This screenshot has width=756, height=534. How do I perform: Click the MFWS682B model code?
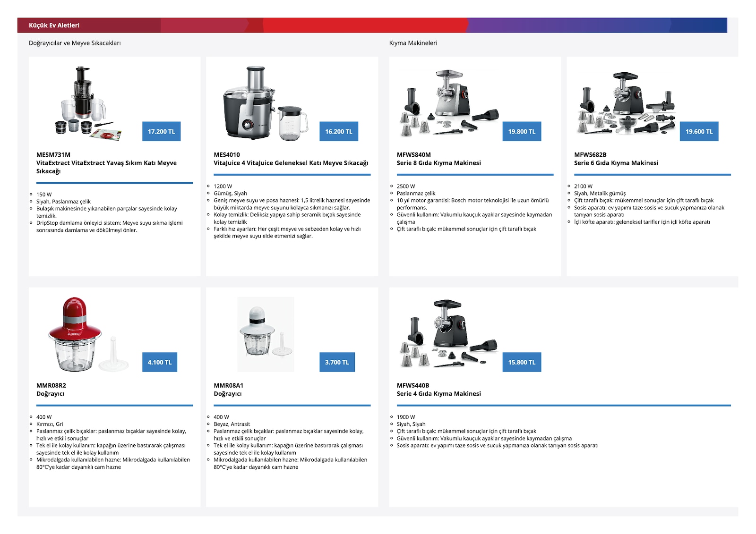590,154
